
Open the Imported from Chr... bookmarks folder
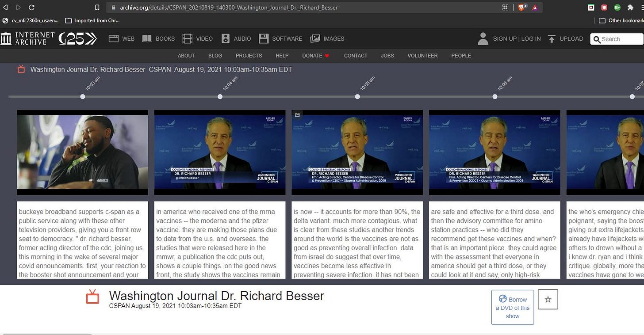pos(92,20)
